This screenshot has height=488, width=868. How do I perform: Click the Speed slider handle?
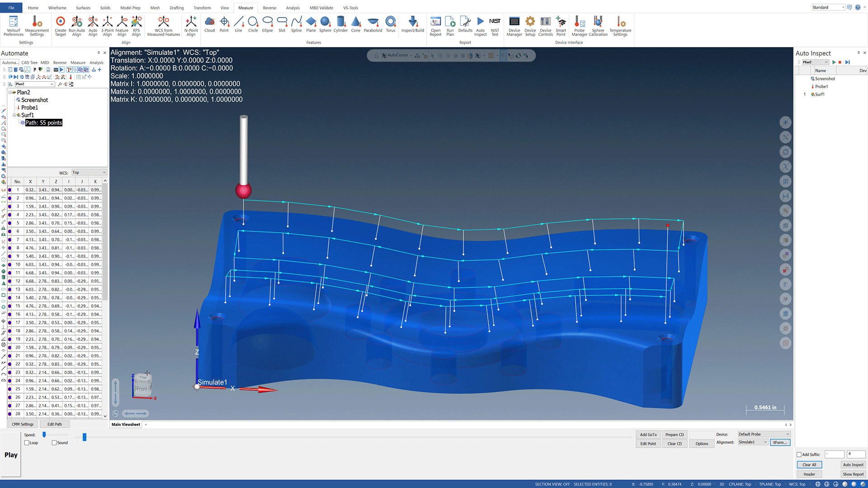coord(44,435)
